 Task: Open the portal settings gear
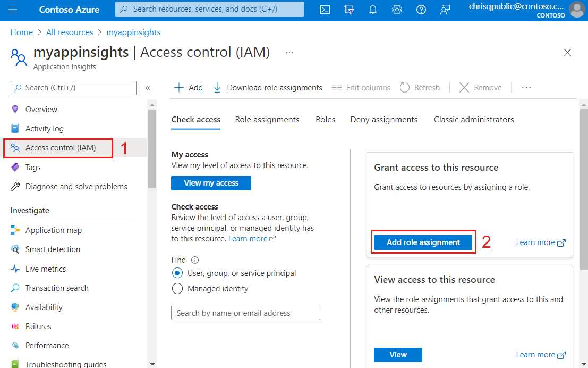click(x=396, y=9)
